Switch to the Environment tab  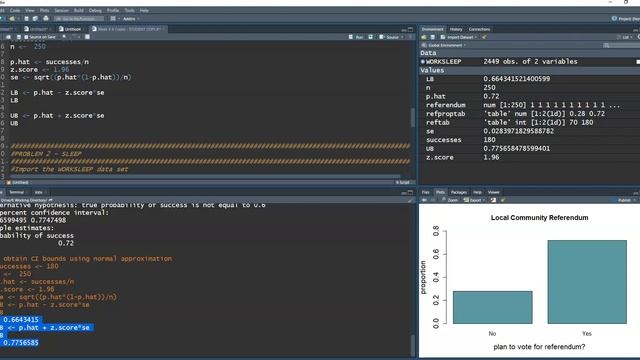coord(432,29)
